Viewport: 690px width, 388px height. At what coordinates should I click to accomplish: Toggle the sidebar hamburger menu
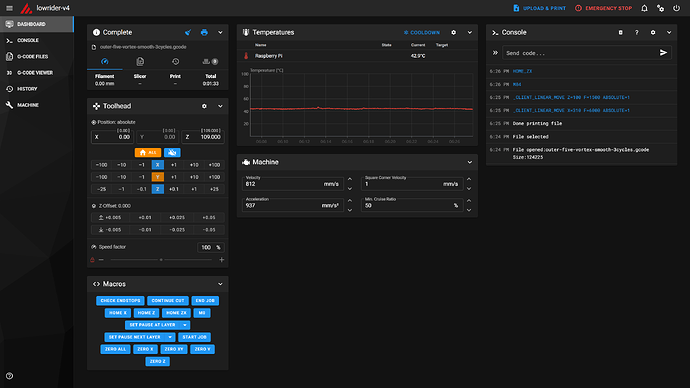[9, 8]
